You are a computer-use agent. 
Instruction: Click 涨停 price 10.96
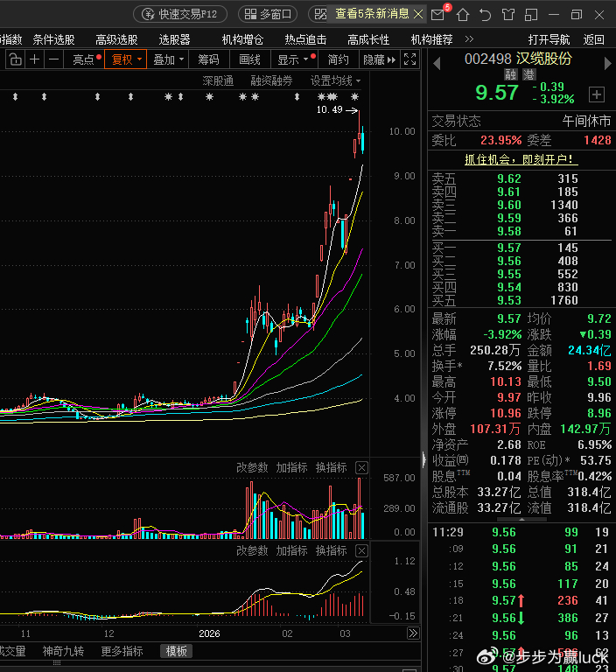click(x=506, y=413)
